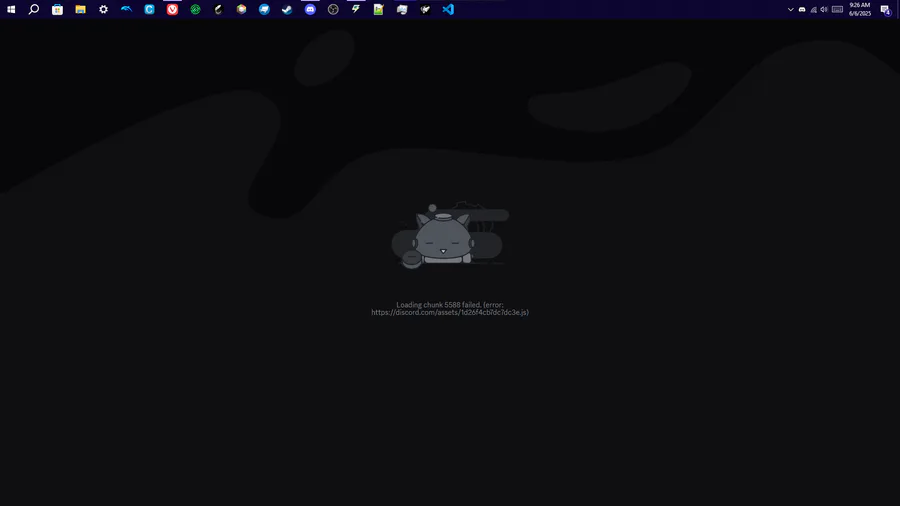900x506 pixels.
Task: Open the computer monitor app icon
Action: click(x=402, y=9)
